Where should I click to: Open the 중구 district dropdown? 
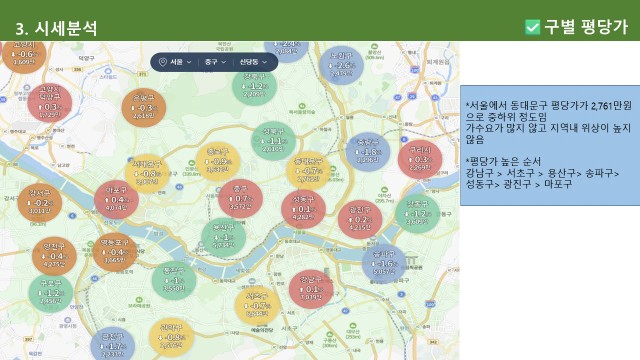pyautogui.click(x=215, y=62)
